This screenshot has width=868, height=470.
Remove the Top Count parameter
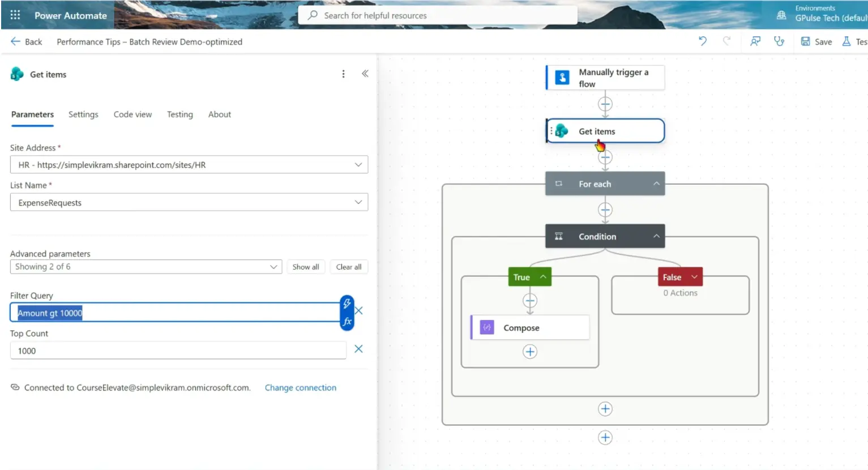pos(358,349)
